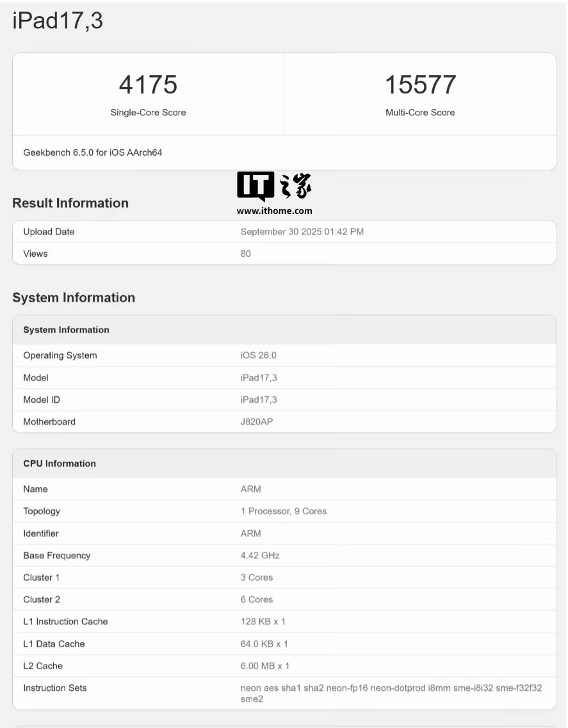Select the 15577 multi-core score

(420, 85)
